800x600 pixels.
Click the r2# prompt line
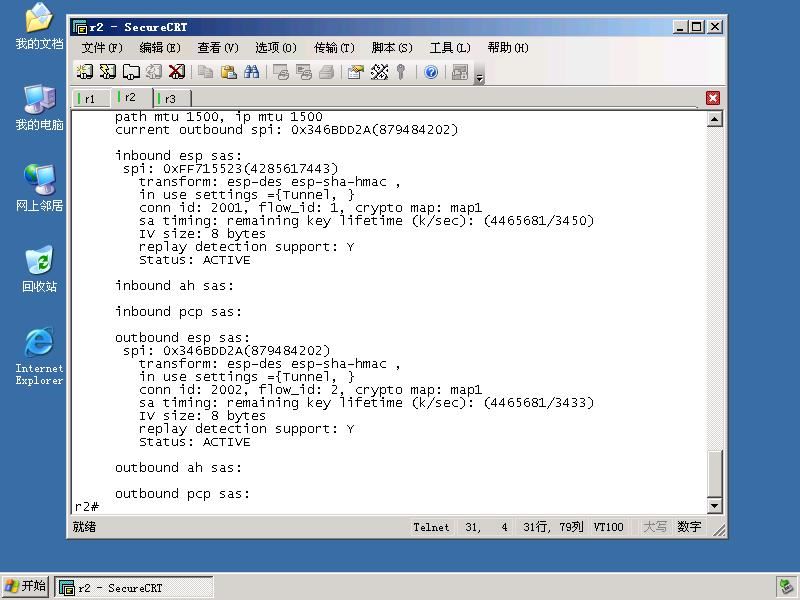coord(87,507)
